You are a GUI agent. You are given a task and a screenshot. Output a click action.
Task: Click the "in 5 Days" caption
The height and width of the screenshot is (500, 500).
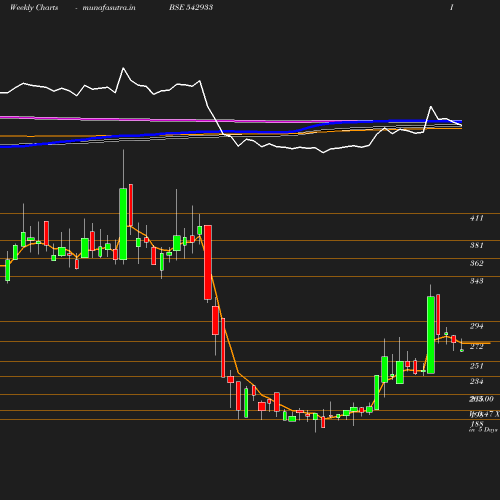[483, 430]
